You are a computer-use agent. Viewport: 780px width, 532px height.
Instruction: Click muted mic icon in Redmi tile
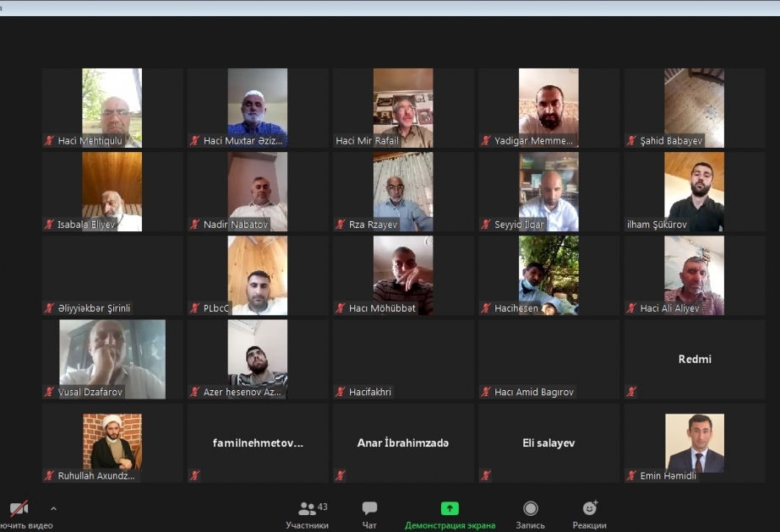[631, 392]
